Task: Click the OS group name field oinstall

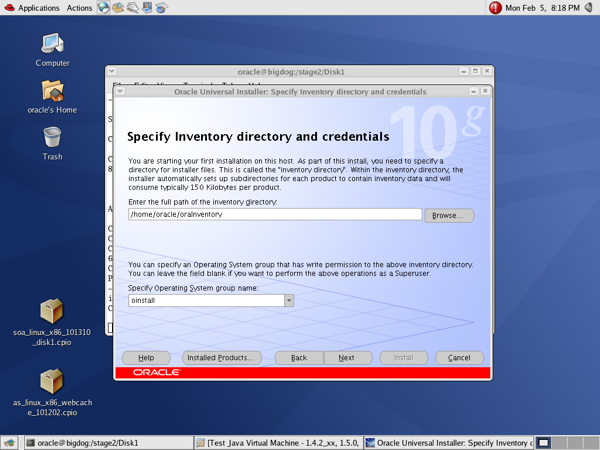Action: coord(206,300)
